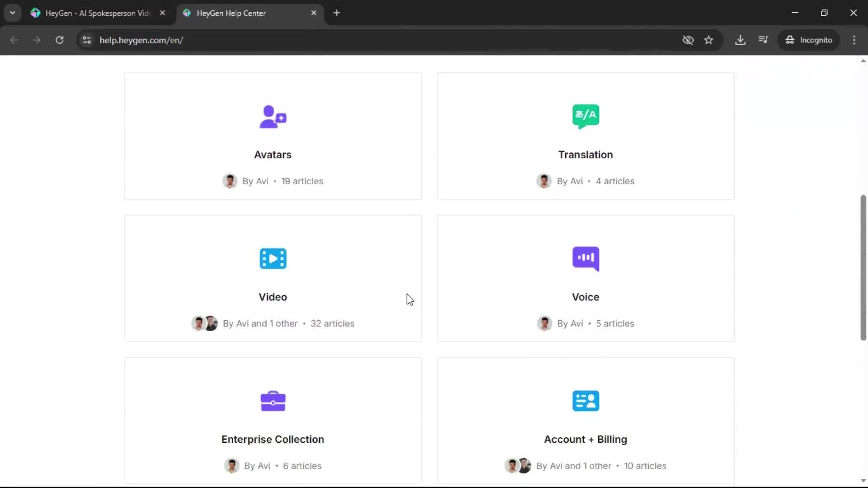868x488 pixels.
Task: Switch to HeyGen AI Spokesperson tab
Action: click(97, 13)
